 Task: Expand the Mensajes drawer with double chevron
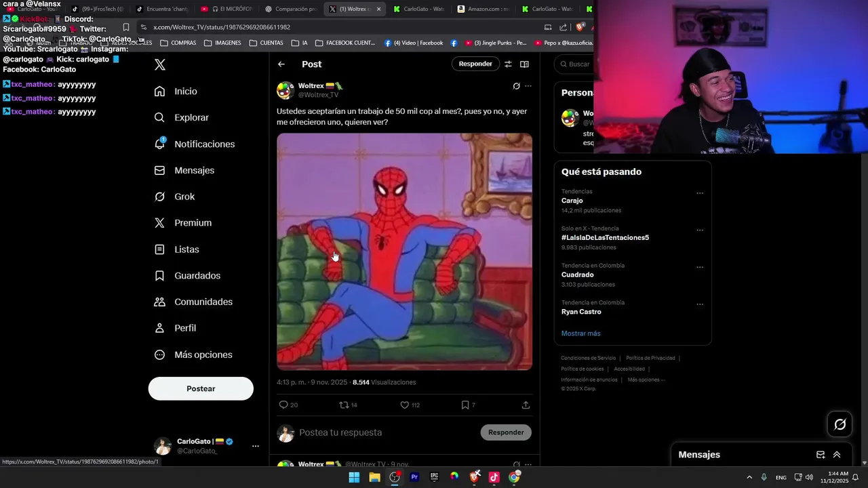click(837, 455)
